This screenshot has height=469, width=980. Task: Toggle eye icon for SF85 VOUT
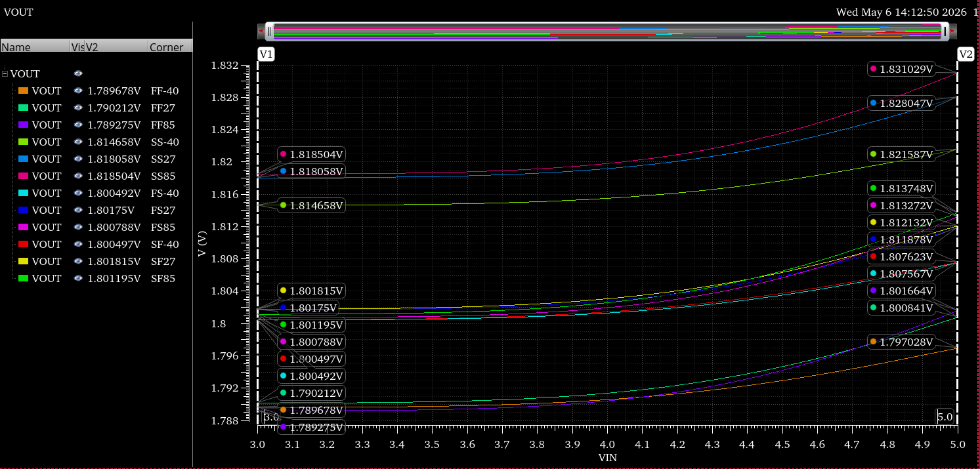[78, 278]
